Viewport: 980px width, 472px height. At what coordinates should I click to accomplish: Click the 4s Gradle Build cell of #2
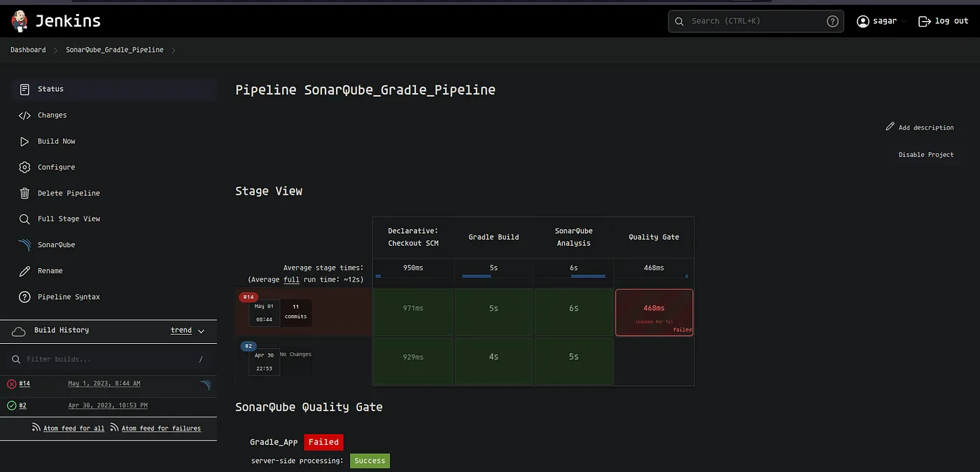point(493,361)
